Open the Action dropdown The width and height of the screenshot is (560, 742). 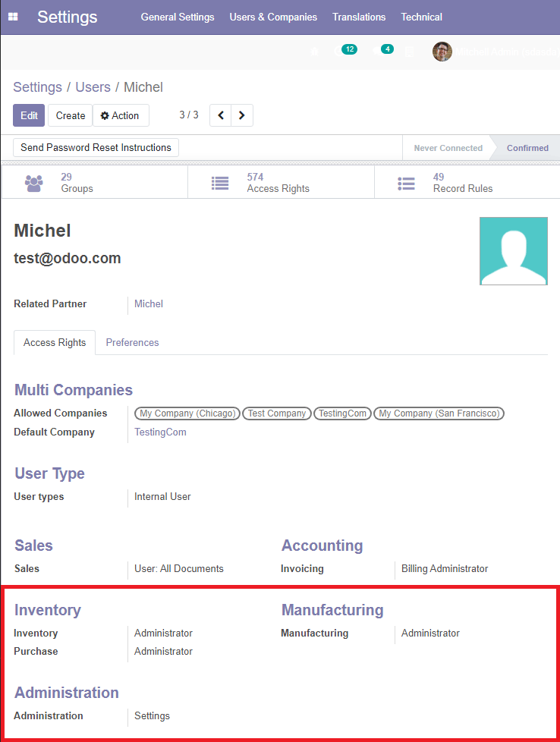pos(121,115)
